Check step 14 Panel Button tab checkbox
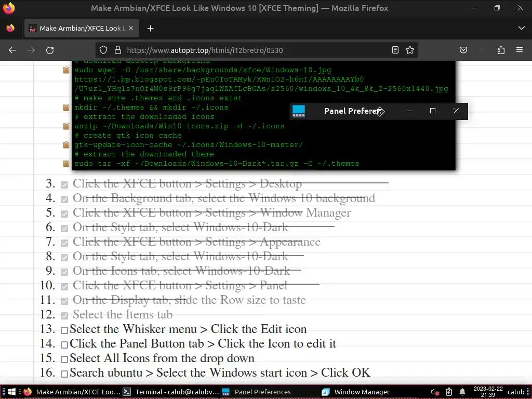The height and width of the screenshot is (399, 532). click(x=64, y=345)
